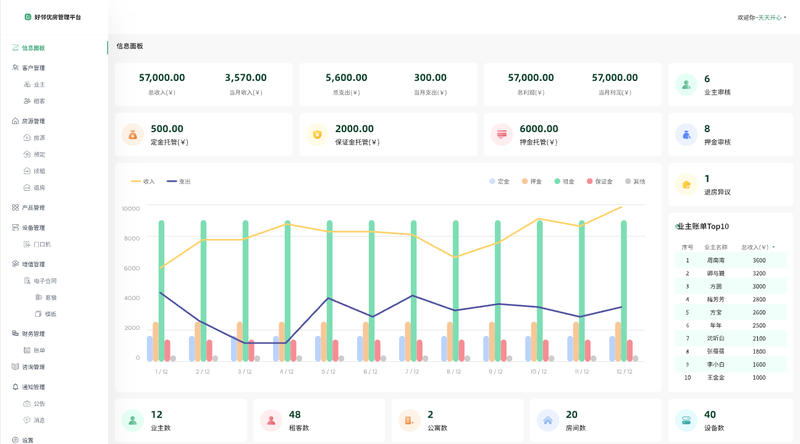Click the 退房异议 yellow house icon
Screen dimensions: 800x444
(686, 185)
